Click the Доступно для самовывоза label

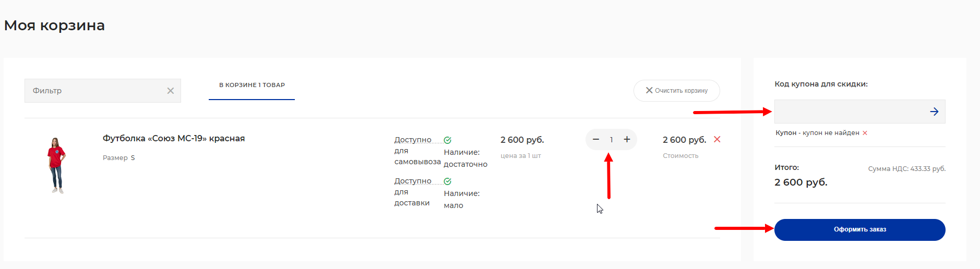coord(417,151)
